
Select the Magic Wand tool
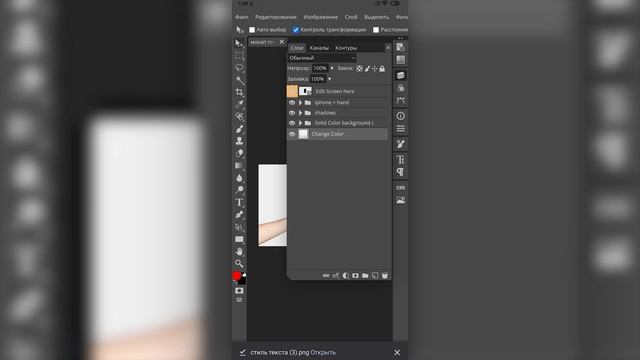[x=239, y=80]
